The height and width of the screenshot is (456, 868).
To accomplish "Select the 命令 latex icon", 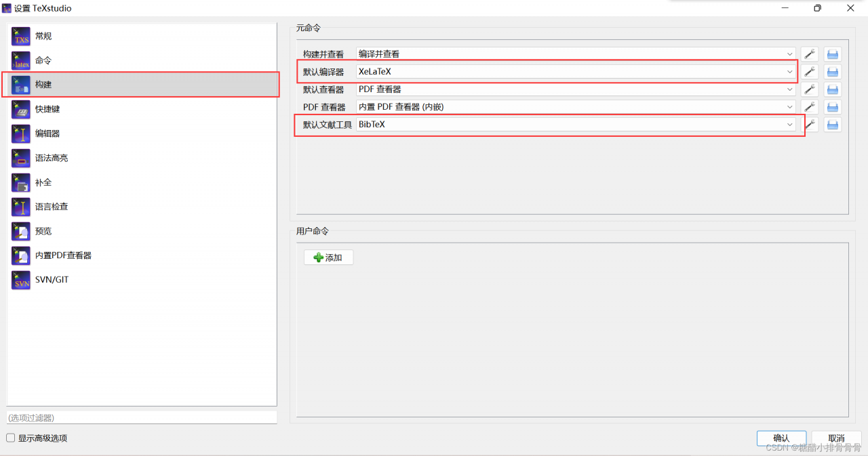I will tap(21, 60).
